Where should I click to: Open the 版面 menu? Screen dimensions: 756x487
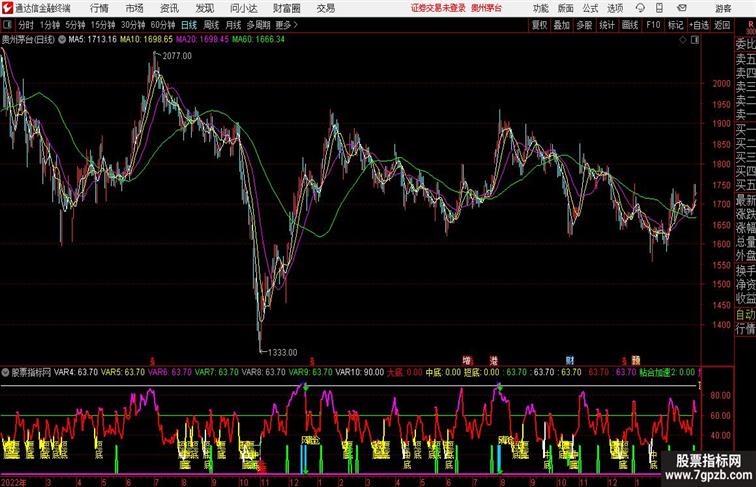coord(566,8)
